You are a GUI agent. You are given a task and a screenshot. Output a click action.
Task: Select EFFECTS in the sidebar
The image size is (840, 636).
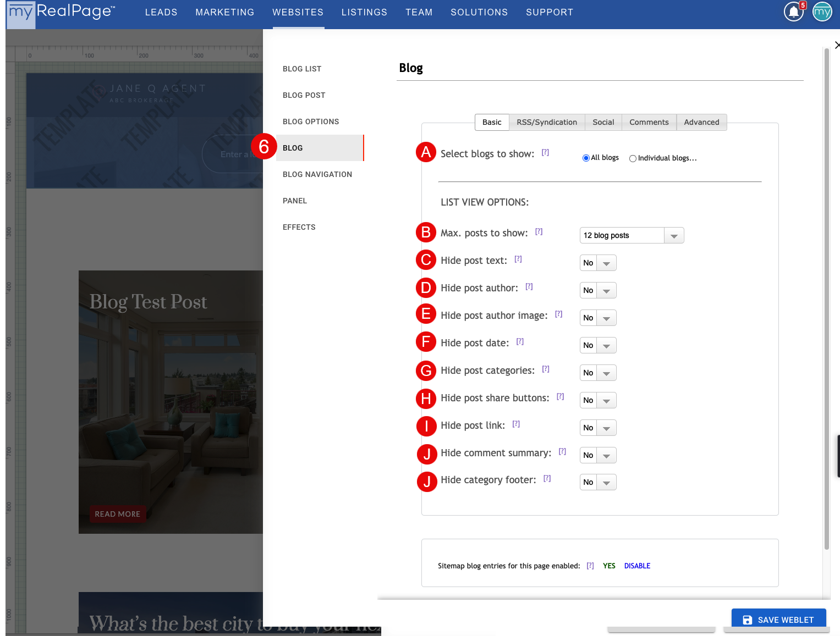click(299, 227)
